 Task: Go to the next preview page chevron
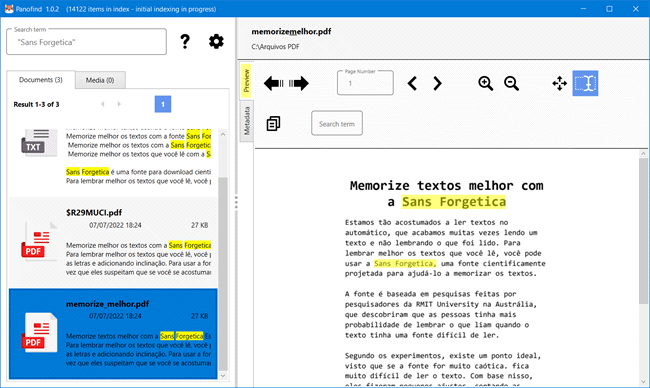437,83
